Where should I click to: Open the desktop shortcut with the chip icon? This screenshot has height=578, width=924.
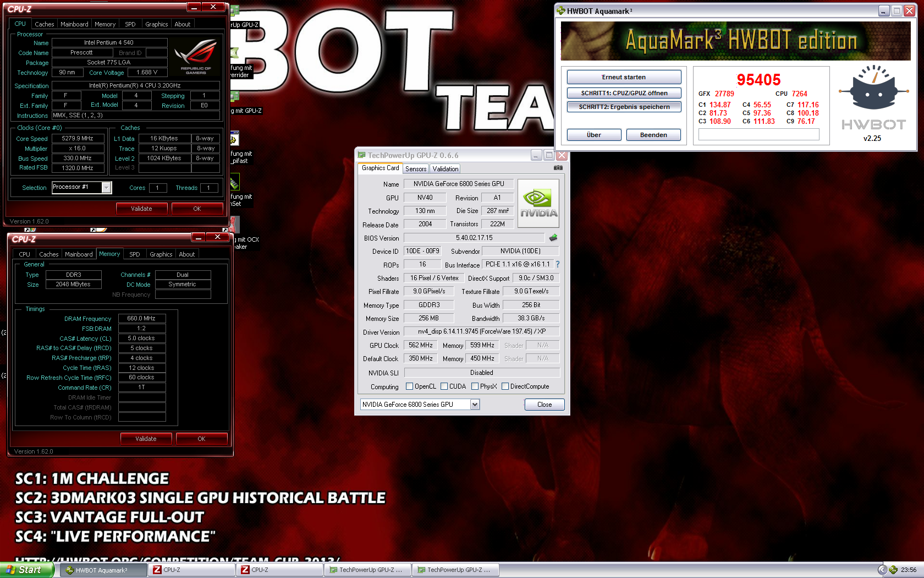pyautogui.click(x=235, y=182)
